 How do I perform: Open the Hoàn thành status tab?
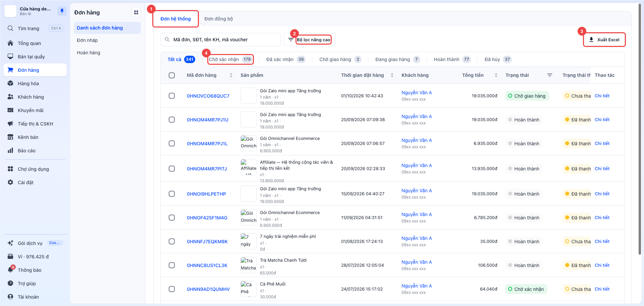click(452, 60)
